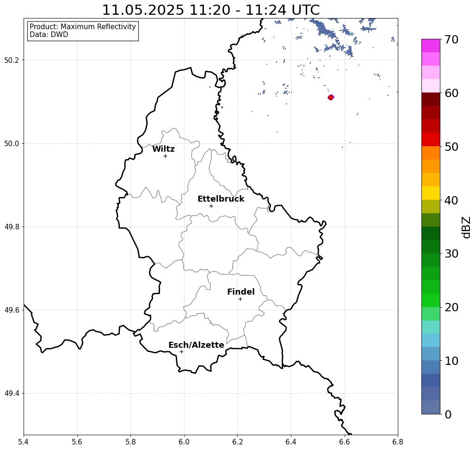Click the dark maroon colorbar segment below 60
The image size is (476, 450).
[431, 99]
